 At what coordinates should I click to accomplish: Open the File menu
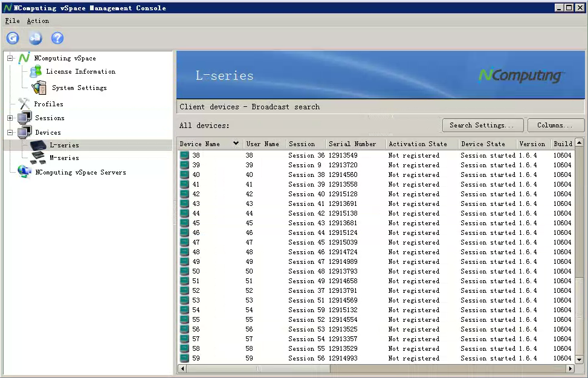pos(12,21)
